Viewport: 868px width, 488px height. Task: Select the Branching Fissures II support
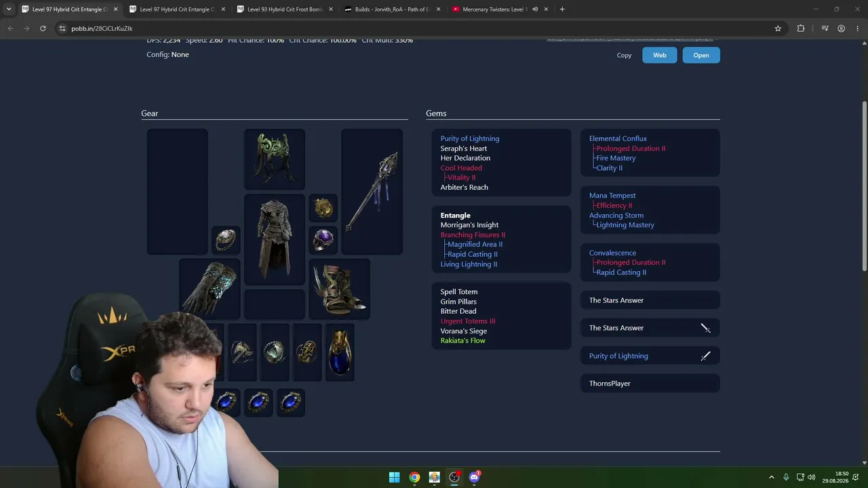point(473,235)
